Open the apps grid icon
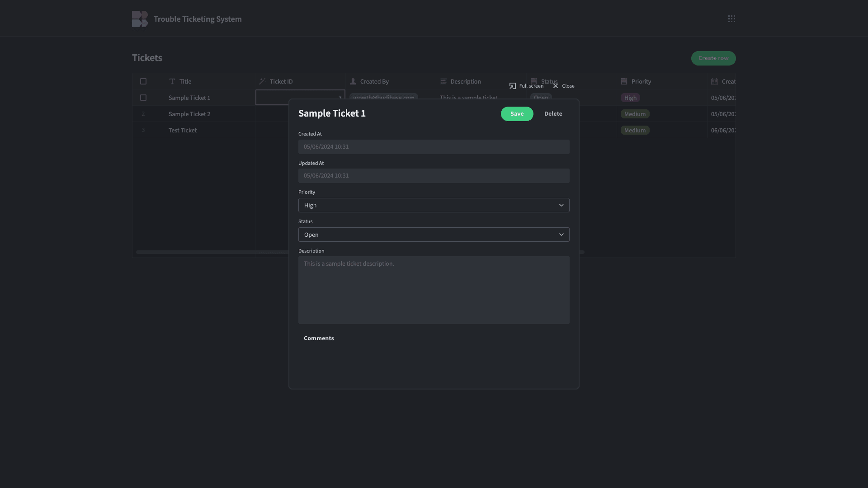 click(x=731, y=19)
